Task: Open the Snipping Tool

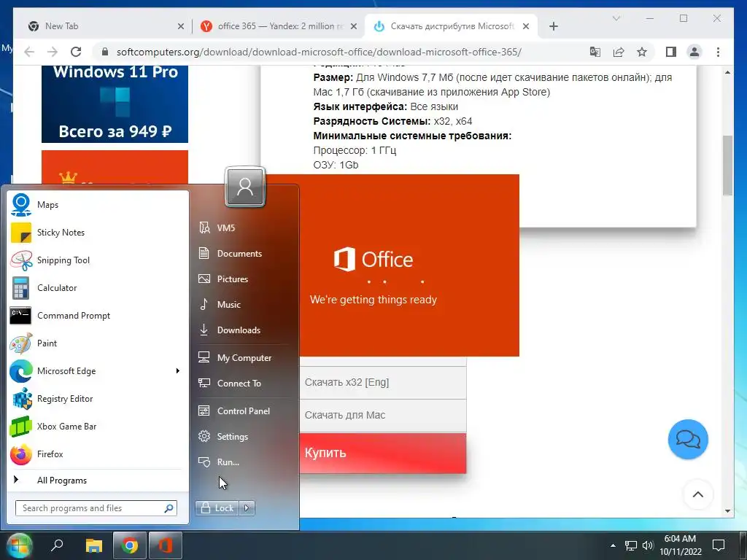Action: coord(98,260)
